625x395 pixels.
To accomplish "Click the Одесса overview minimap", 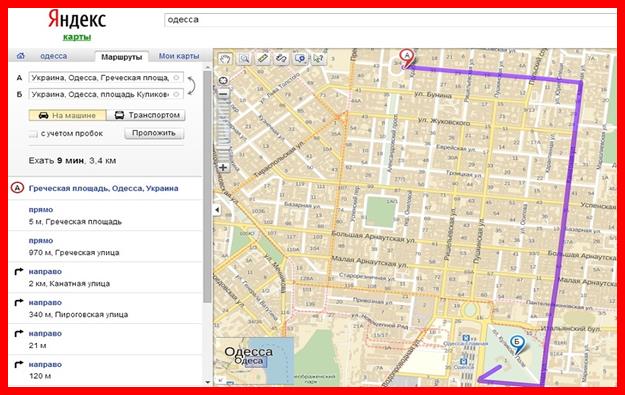I will 254,361.
